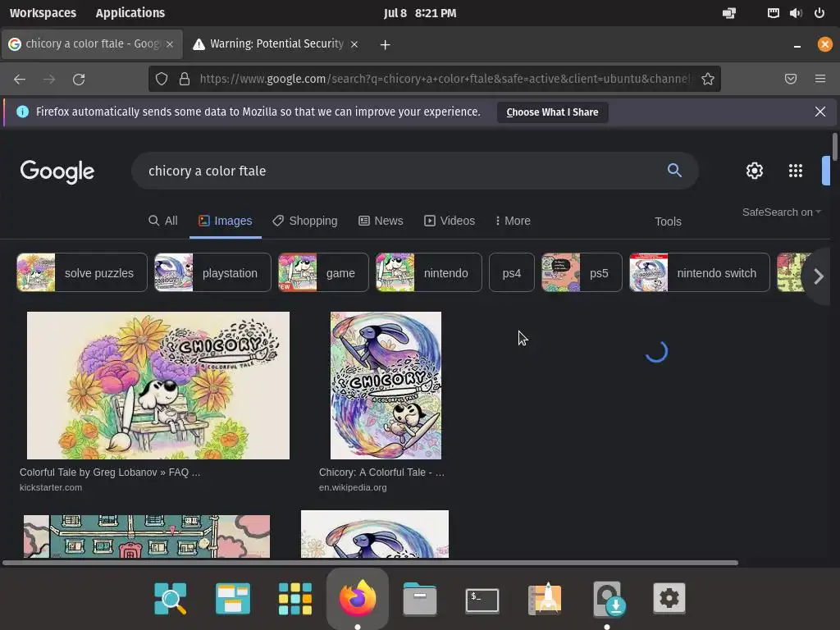Open the volume control in top bar
The image size is (840, 630).
[x=796, y=13]
